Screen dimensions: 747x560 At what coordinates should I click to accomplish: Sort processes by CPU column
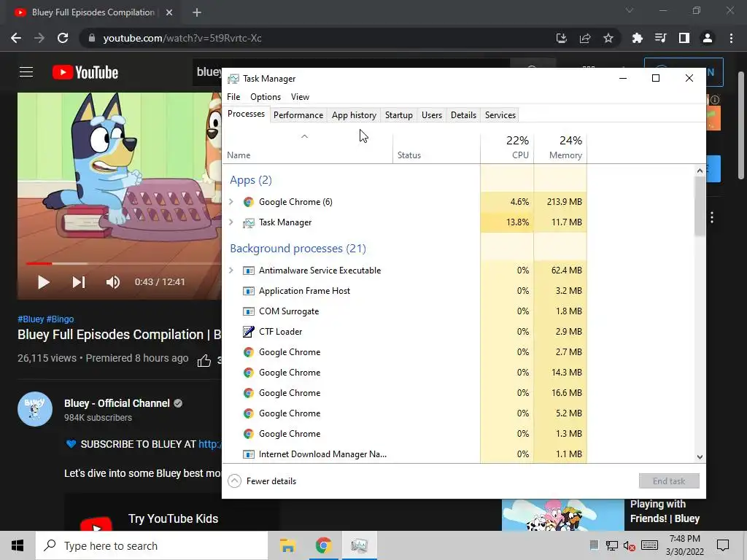coord(507,147)
